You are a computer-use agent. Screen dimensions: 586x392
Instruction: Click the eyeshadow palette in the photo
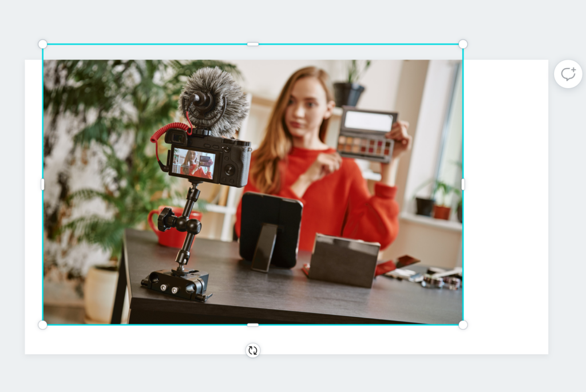click(x=367, y=133)
